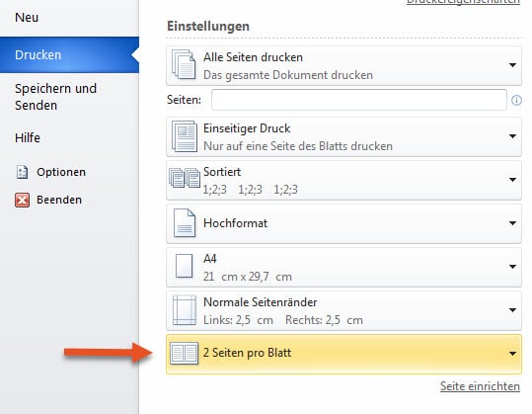Viewport: 532px width, 414px height.
Task: Click the A4 paper size icon
Action: (x=185, y=266)
